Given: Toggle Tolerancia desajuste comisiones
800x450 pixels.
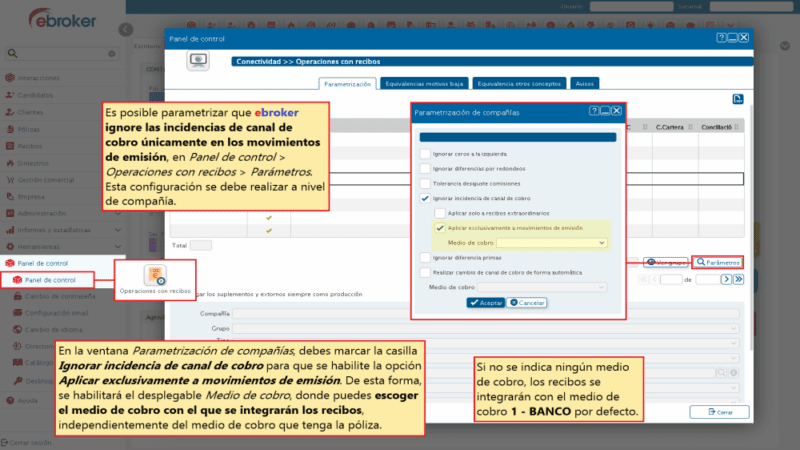Looking at the screenshot, I should click(x=425, y=183).
